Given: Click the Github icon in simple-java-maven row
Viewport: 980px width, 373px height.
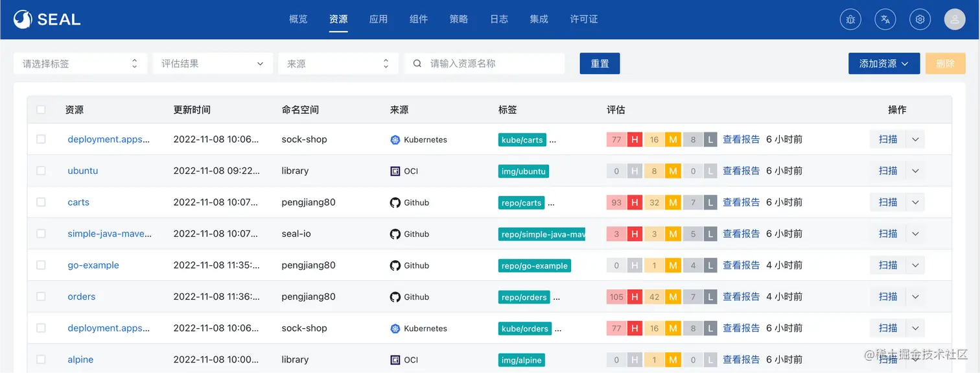Looking at the screenshot, I should (395, 234).
